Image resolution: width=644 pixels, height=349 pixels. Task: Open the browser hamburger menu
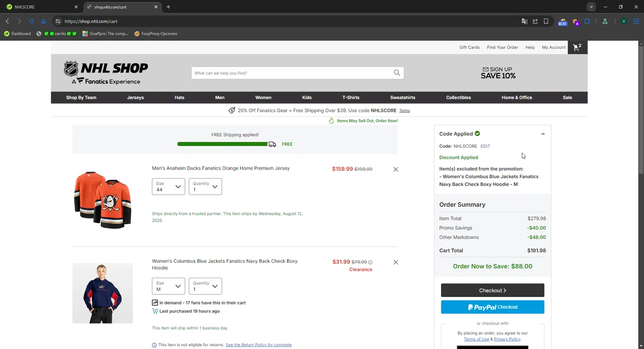636,21
